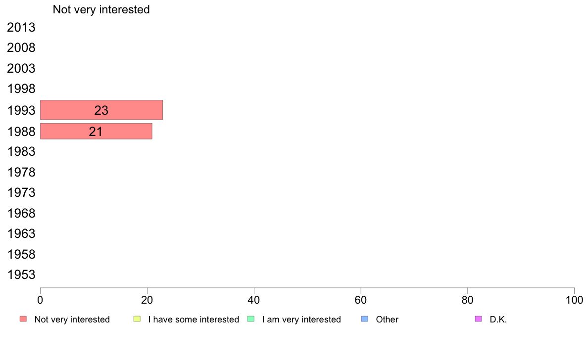Click the Other legend text

click(x=387, y=319)
